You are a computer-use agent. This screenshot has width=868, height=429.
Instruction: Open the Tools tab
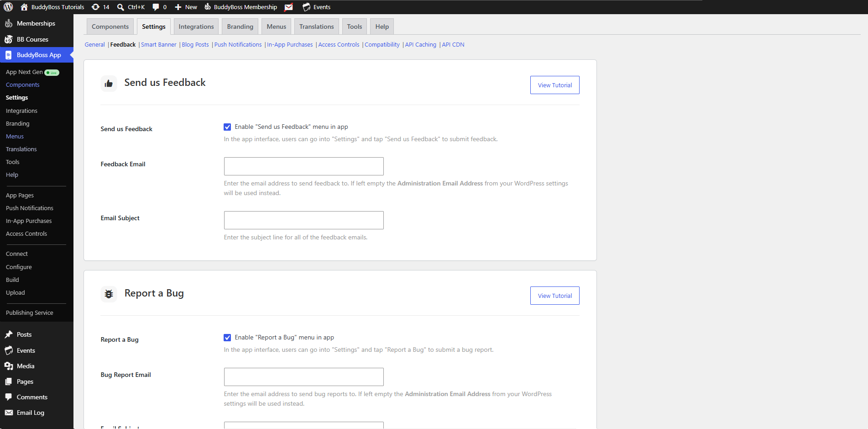click(355, 26)
